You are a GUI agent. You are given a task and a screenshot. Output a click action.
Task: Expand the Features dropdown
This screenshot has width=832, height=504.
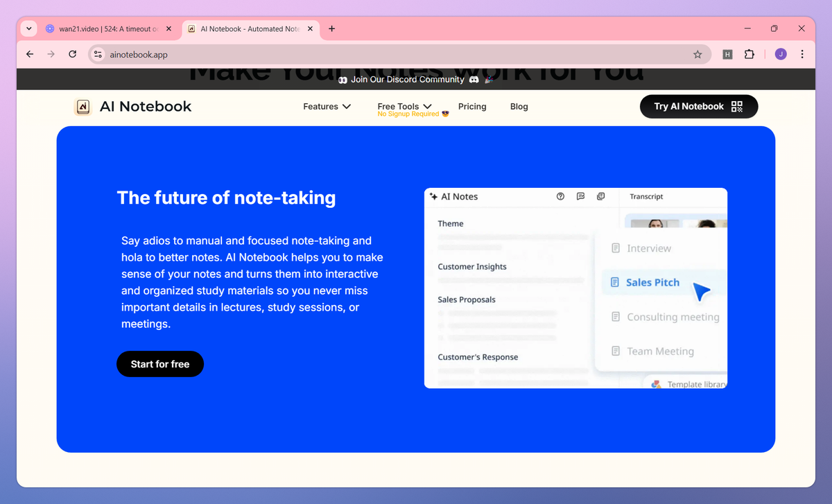[327, 106]
